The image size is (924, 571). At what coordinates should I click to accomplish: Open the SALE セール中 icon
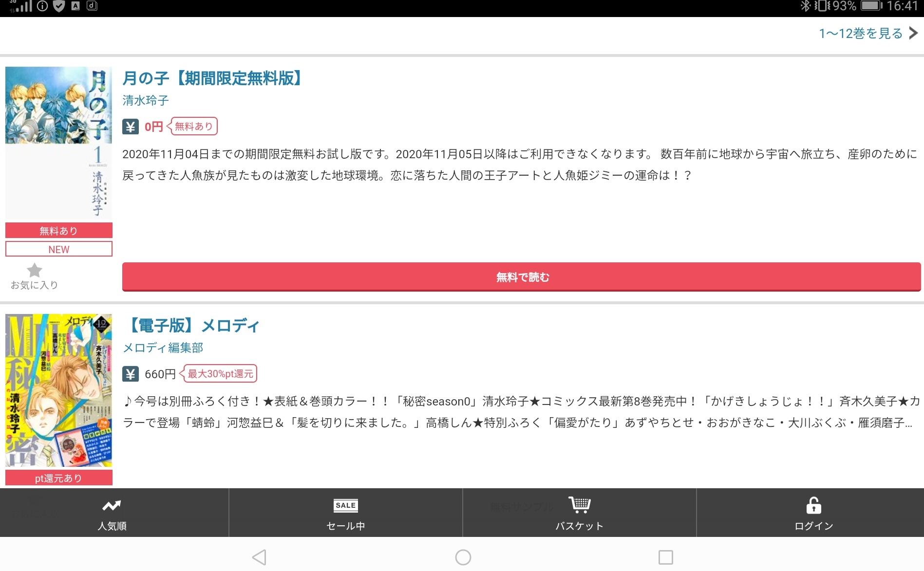[x=345, y=505]
